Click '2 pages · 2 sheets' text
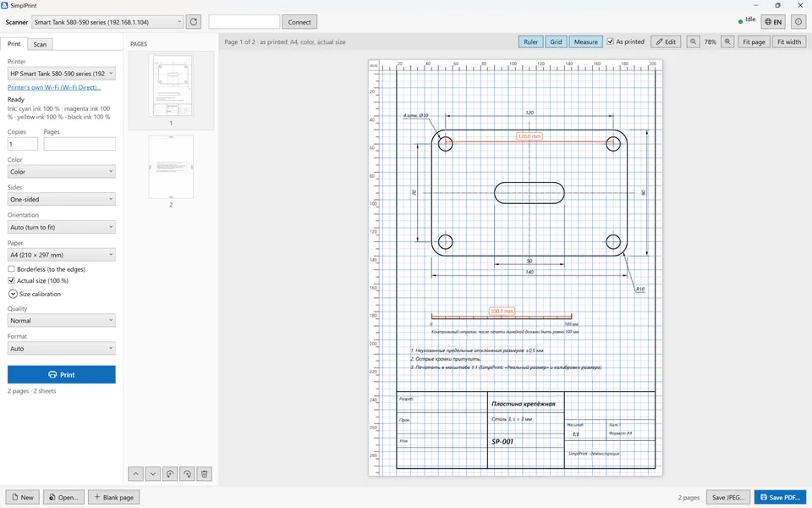812x508 pixels. point(31,391)
